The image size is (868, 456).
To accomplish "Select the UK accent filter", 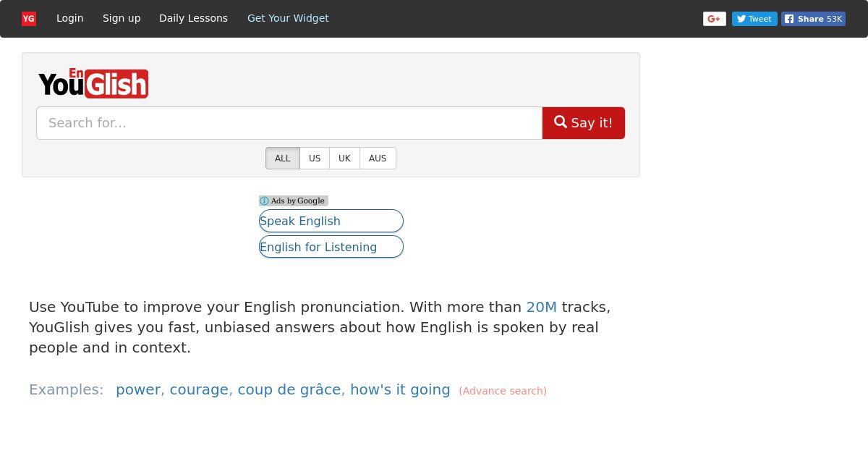I will 344,159.
